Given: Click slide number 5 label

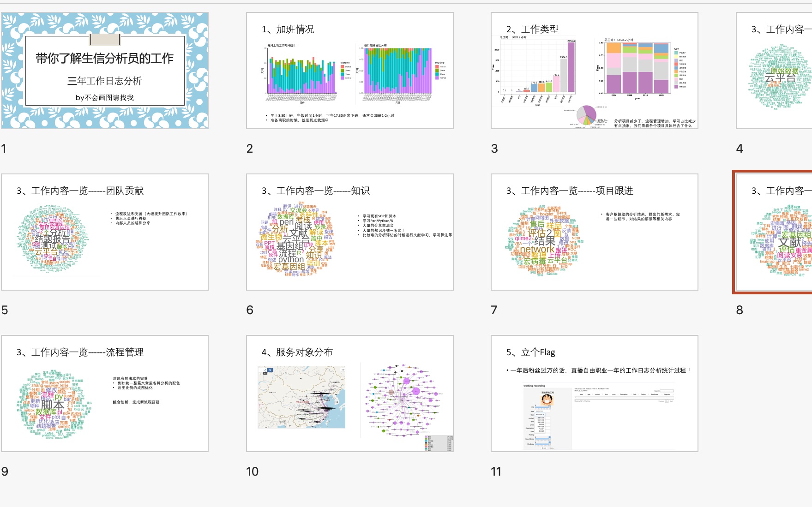Looking at the screenshot, I should click(5, 310).
